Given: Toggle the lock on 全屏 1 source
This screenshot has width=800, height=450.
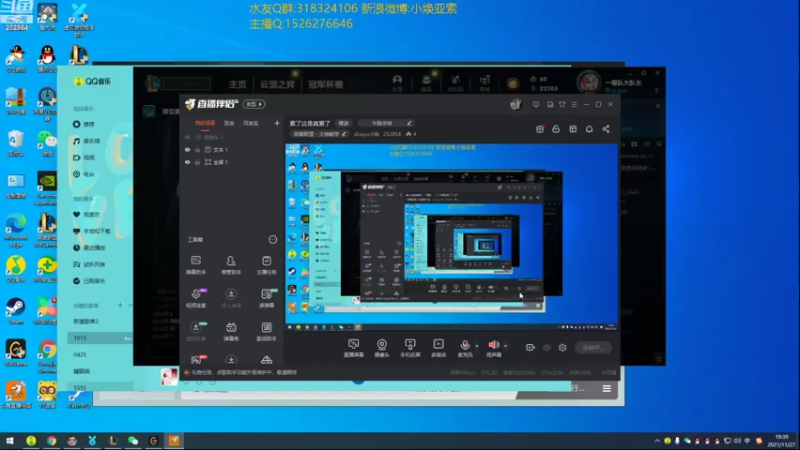Looking at the screenshot, I should coord(197,162).
